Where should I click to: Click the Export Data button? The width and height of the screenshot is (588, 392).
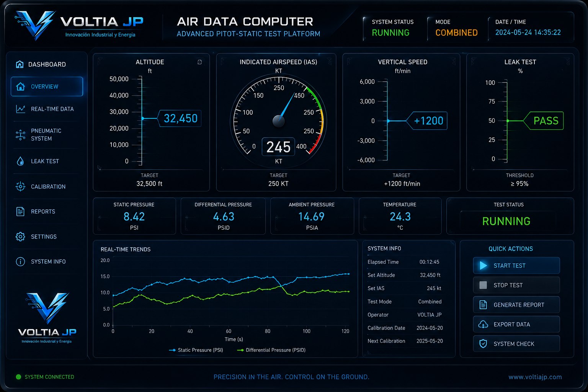516,324
